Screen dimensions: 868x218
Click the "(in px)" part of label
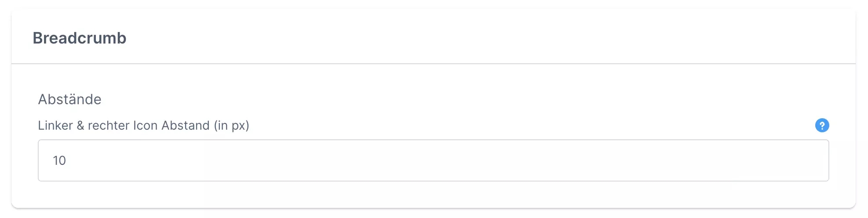(x=232, y=126)
